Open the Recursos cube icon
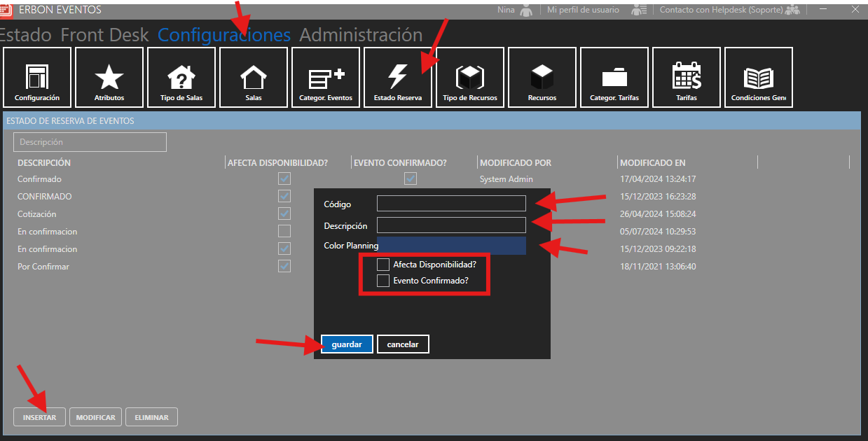868x441 pixels. [x=542, y=76]
